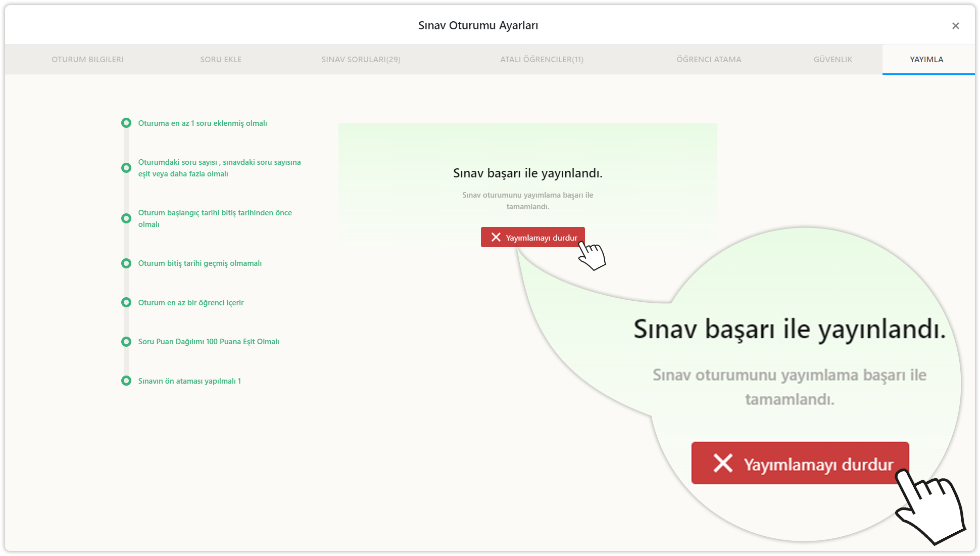The height and width of the screenshot is (556, 980).
Task: Click the status icon for 'Soru Puan Dağılımı'
Action: coord(126,342)
